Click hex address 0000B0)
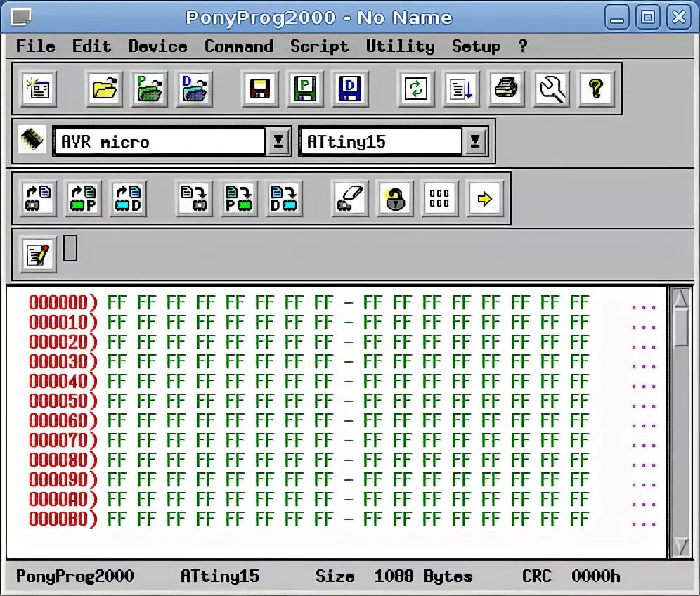 pos(63,518)
